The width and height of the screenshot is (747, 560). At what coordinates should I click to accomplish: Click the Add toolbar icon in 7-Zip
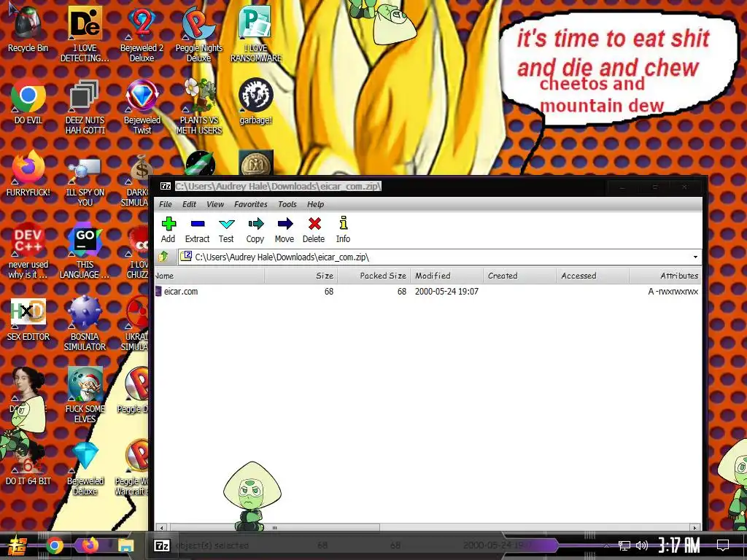click(169, 230)
